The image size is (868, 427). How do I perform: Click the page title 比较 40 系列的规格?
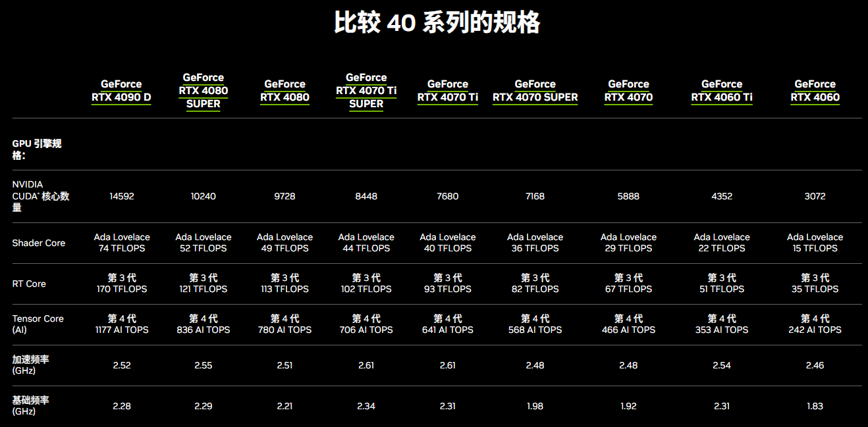437,23
